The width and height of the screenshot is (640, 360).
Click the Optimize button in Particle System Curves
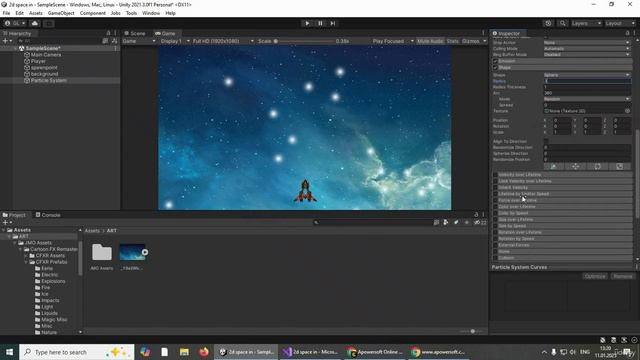(595, 276)
